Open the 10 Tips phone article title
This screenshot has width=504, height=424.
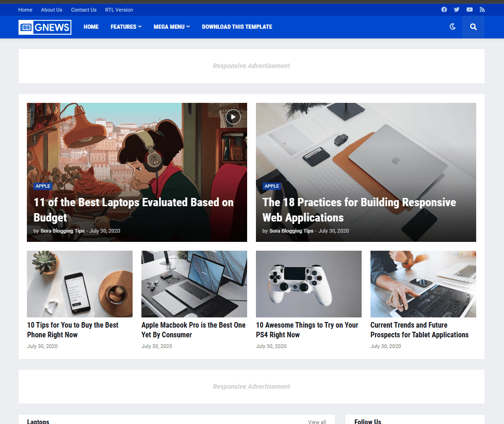73,330
